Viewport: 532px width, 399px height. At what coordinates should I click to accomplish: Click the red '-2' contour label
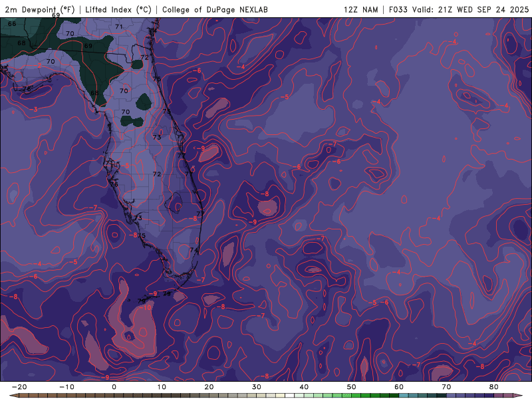[x=38, y=65]
